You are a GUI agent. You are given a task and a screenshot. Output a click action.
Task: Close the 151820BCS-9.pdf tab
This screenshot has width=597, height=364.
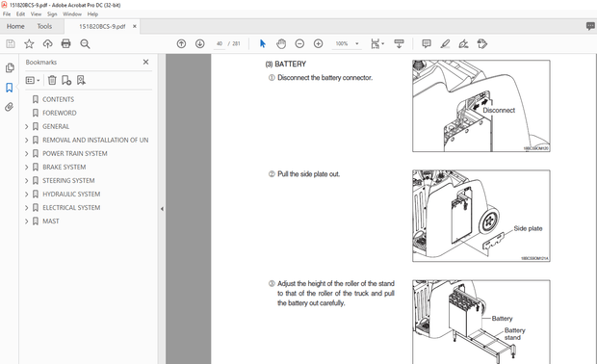pyautogui.click(x=135, y=26)
